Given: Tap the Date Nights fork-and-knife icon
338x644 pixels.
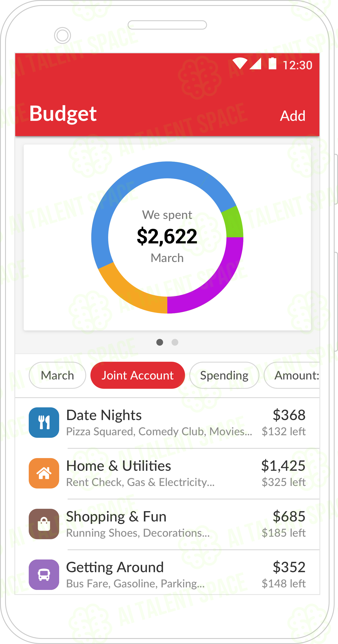Looking at the screenshot, I should (x=44, y=422).
